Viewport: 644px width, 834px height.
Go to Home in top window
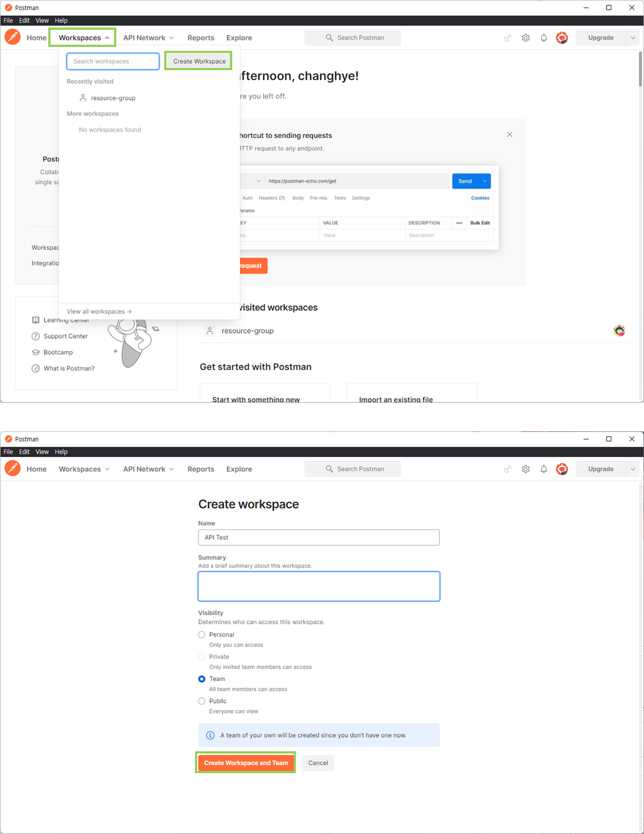coord(36,38)
